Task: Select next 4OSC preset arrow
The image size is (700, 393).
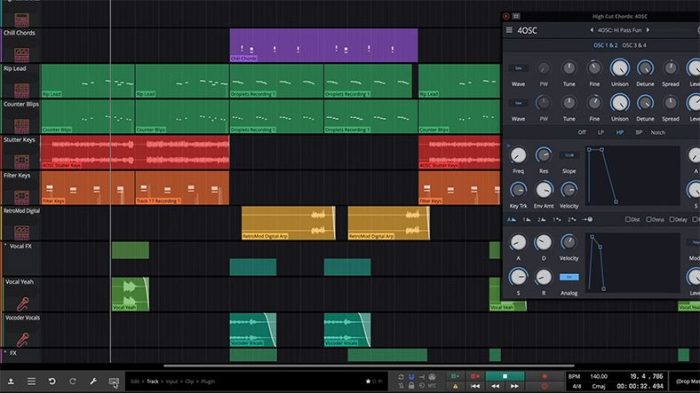Action: pos(648,30)
